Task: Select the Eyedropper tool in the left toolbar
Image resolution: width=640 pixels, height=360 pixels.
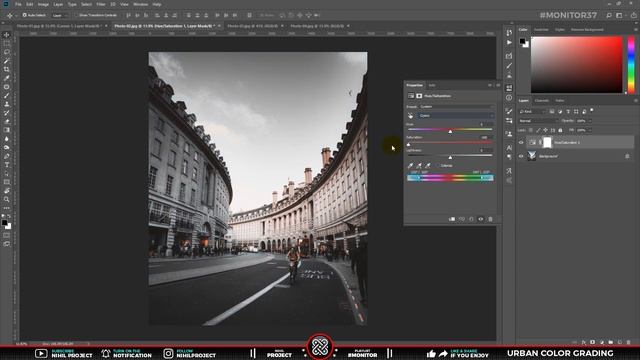Action: pyautogui.click(x=7, y=78)
